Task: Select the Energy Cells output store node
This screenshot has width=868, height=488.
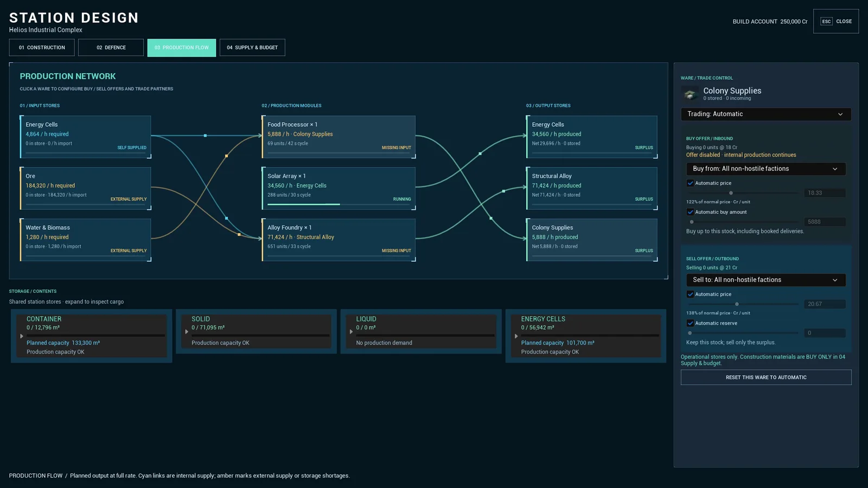Action: (592, 137)
